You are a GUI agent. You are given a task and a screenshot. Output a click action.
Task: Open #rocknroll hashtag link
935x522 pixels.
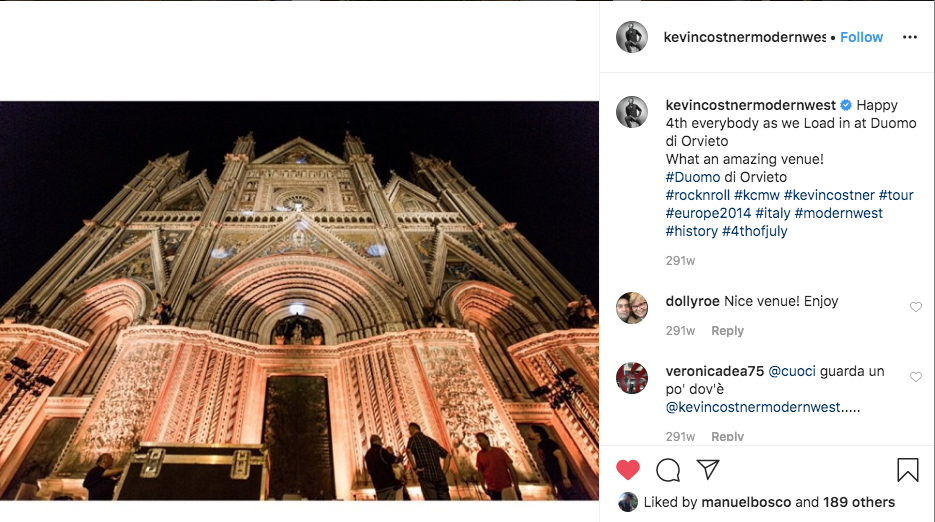697,195
